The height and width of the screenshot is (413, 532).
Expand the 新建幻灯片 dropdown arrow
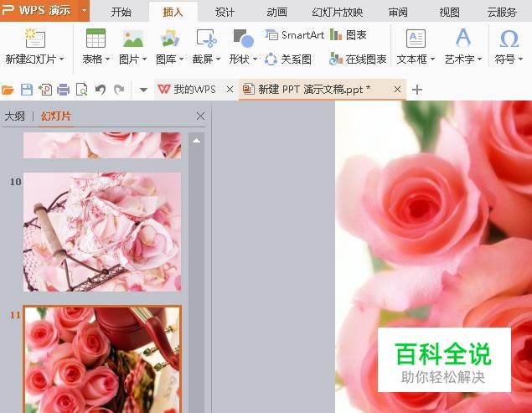pos(62,59)
